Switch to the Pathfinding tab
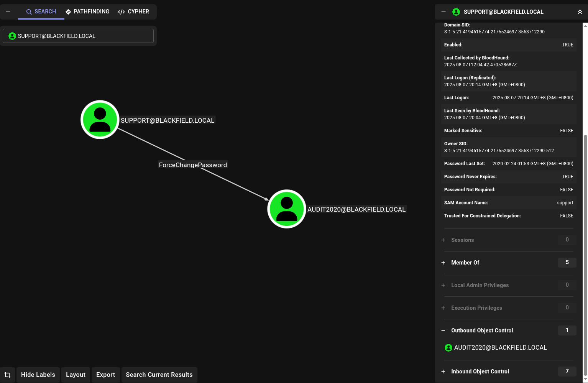Screen dimensions: 588x383 tap(87, 12)
